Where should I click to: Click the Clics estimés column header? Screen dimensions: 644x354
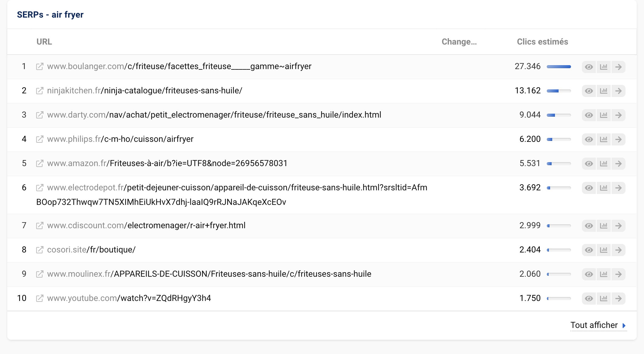tap(543, 42)
